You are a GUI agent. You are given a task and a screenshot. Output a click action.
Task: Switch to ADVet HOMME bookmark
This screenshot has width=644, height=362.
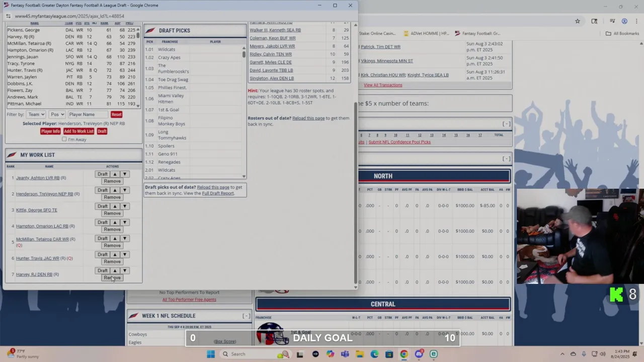[x=426, y=34]
